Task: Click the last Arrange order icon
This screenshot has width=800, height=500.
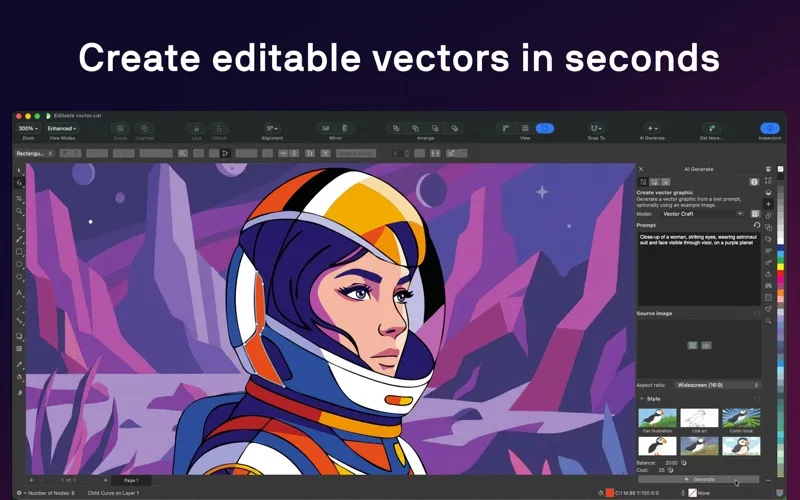Action: click(455, 129)
